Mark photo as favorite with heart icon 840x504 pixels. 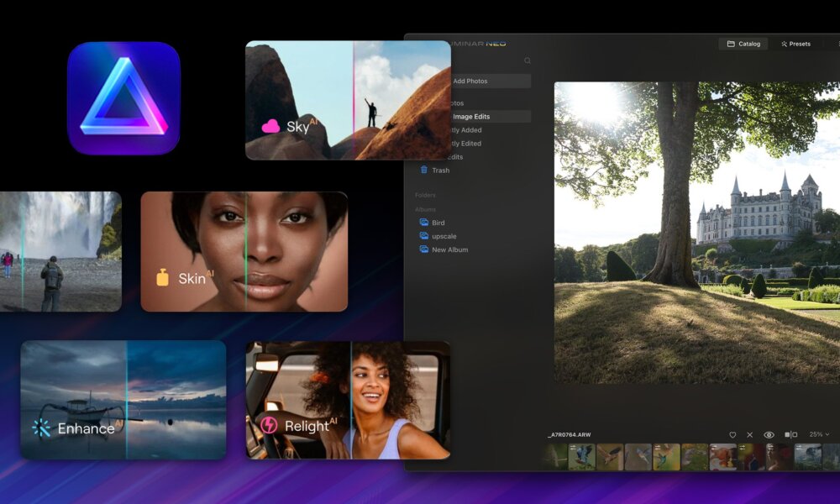click(x=732, y=435)
